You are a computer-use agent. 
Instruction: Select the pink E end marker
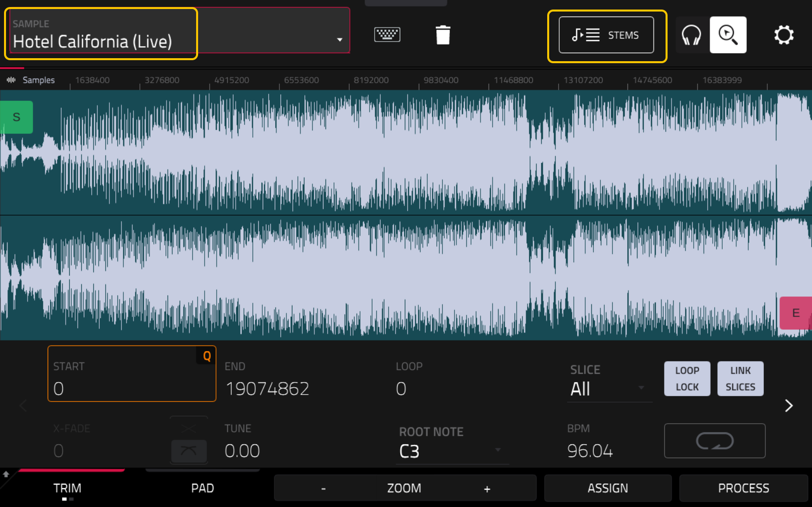point(795,313)
